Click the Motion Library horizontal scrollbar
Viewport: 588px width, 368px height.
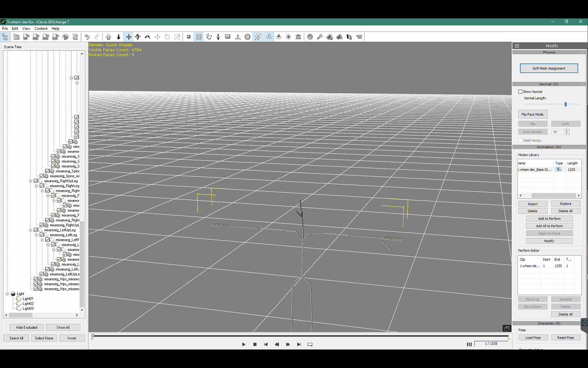549,195
